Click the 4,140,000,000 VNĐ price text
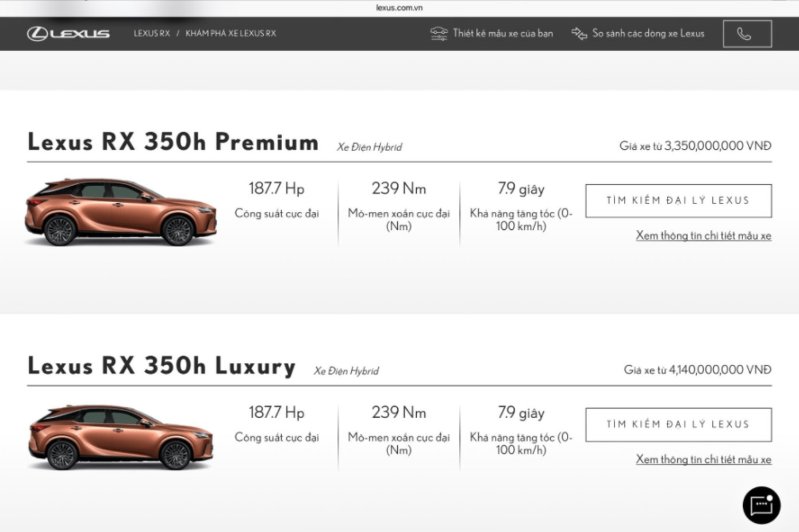799x532 pixels. 720,370
